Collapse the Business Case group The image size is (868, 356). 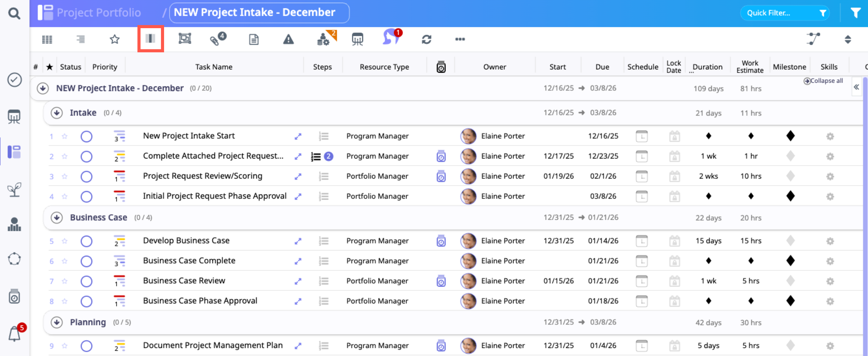click(x=57, y=217)
